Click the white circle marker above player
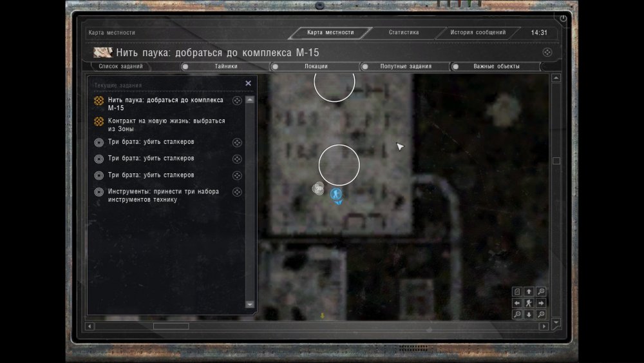This screenshot has width=644, height=363. pos(339,165)
